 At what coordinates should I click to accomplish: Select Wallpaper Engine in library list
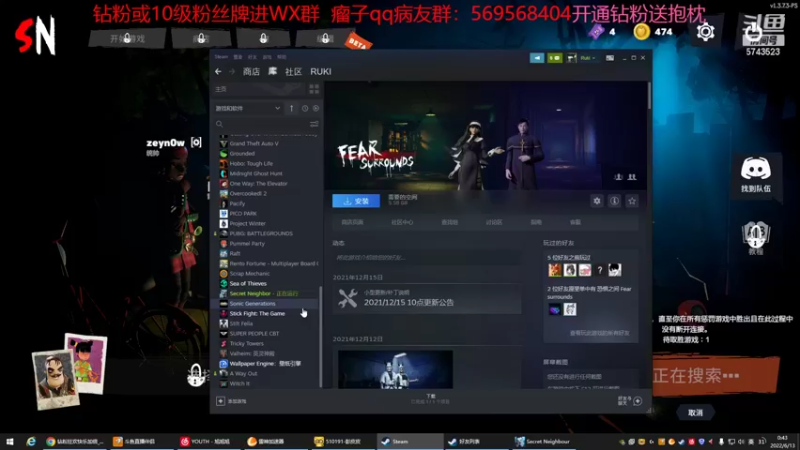point(266,364)
